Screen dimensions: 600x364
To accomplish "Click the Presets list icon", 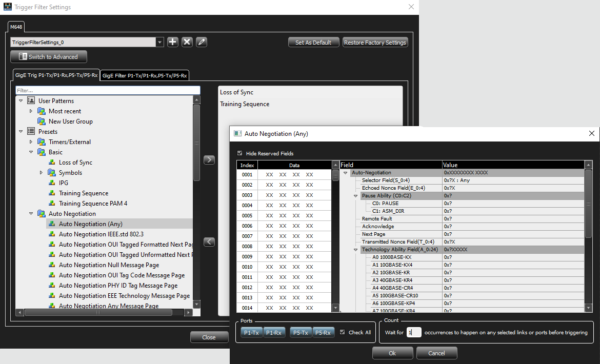I will pos(31,132).
